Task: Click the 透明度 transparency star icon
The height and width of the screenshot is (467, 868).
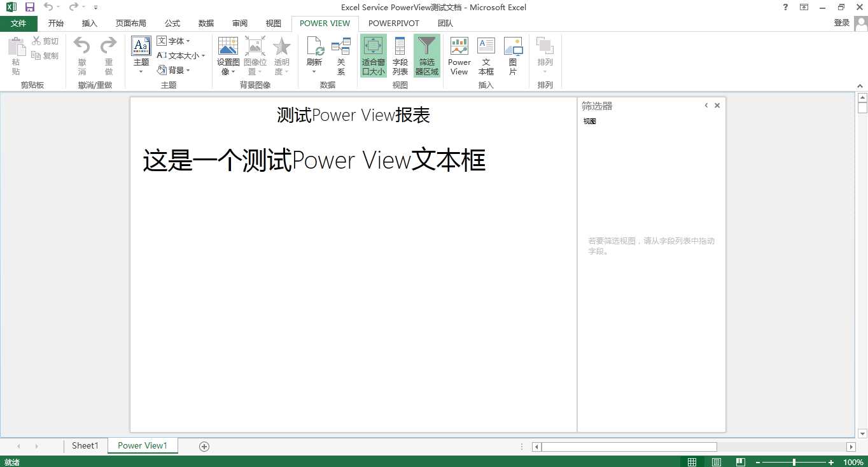Action: [281, 46]
